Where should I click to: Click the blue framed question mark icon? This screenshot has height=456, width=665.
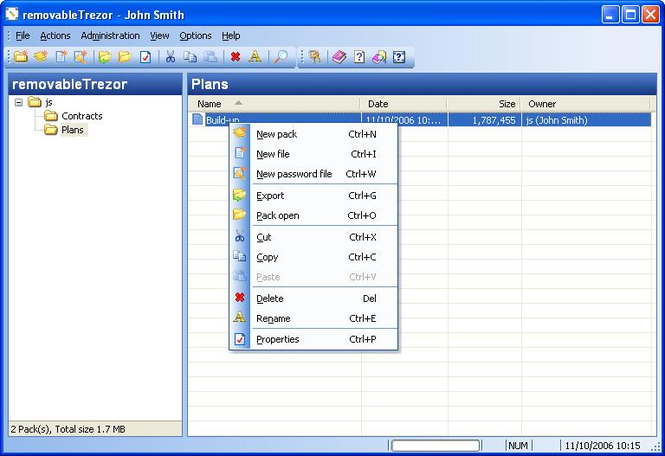(x=399, y=56)
